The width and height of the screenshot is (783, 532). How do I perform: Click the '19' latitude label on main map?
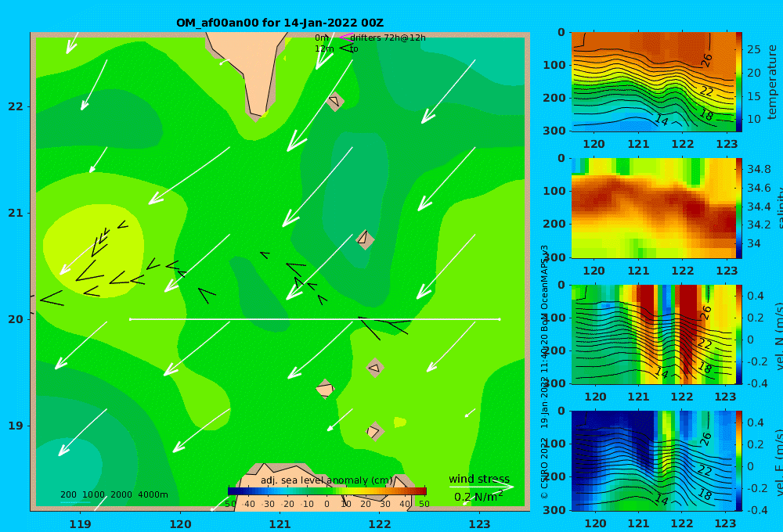pos(16,426)
